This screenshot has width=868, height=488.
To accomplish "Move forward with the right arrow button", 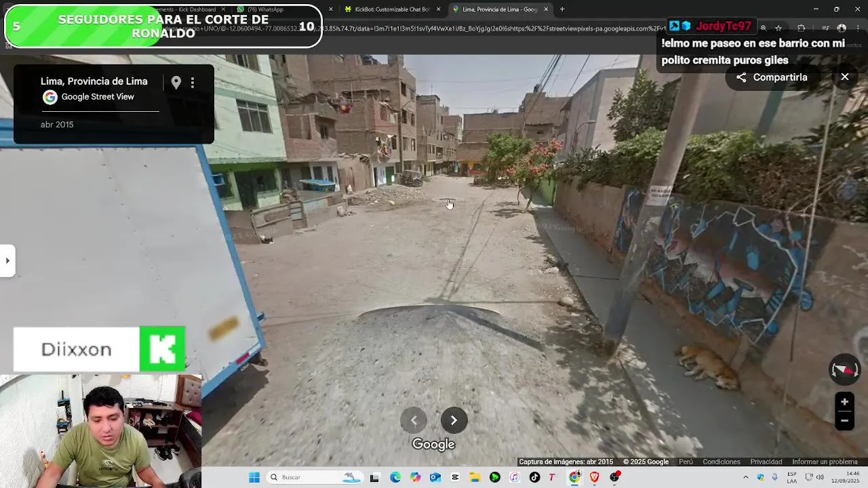I will tap(454, 420).
